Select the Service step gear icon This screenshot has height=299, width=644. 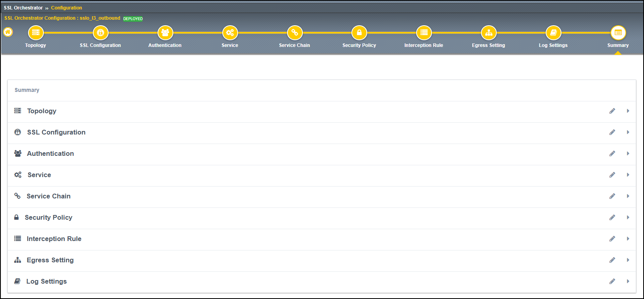[230, 33]
